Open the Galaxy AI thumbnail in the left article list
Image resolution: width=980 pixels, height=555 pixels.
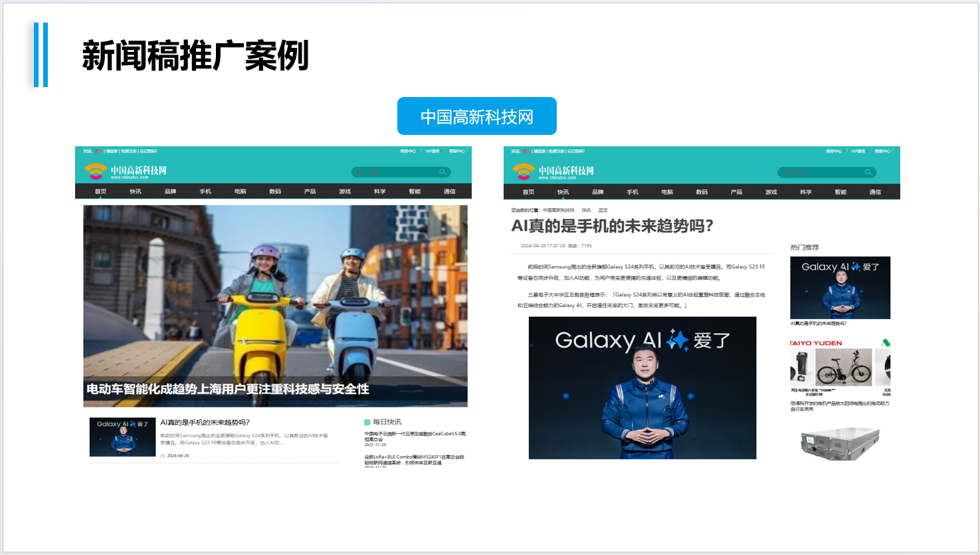(122, 437)
